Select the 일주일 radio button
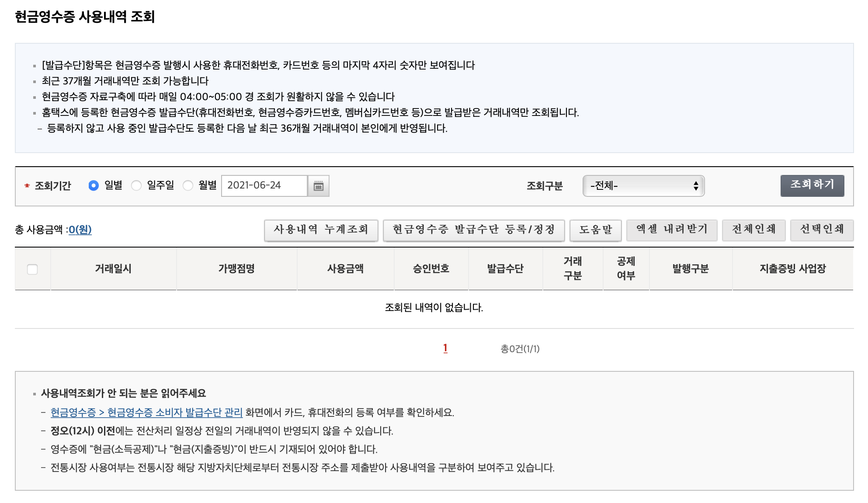Image resolution: width=868 pixels, height=503 pixels. pyautogui.click(x=136, y=186)
